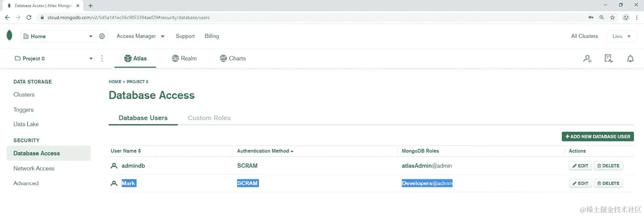This screenshot has height=216, width=644.
Task: Click the admindb user name
Action: click(133, 166)
